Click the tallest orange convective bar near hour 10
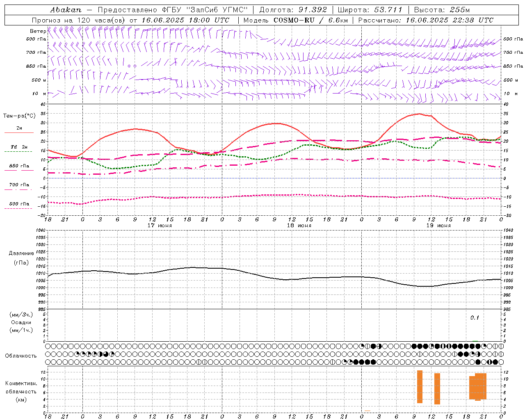The height and width of the screenshot is (420, 525). (420, 387)
